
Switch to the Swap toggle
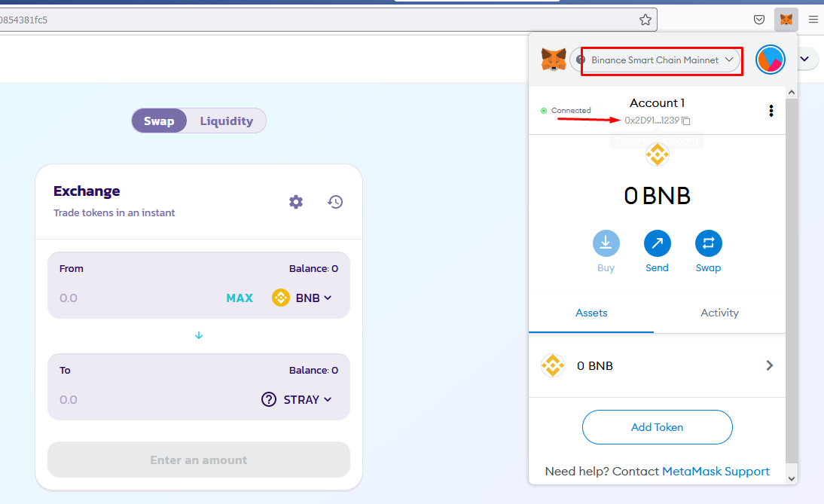(159, 121)
